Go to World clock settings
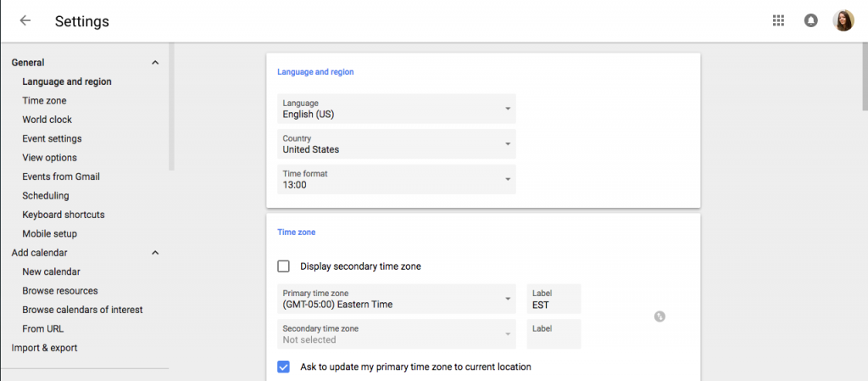Screen dimensions: 868x381 click(x=47, y=120)
